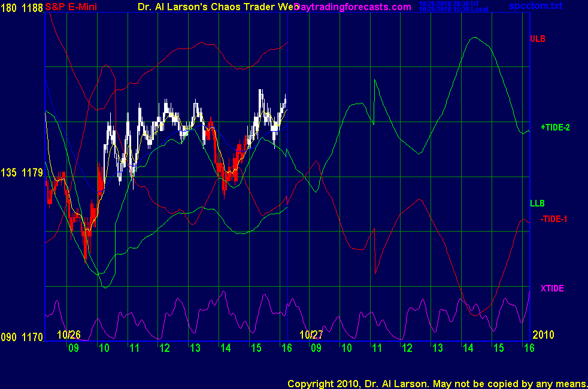588x389 pixels.
Task: Open the Daytradingforecasts.com link text
Action: [x=353, y=7]
